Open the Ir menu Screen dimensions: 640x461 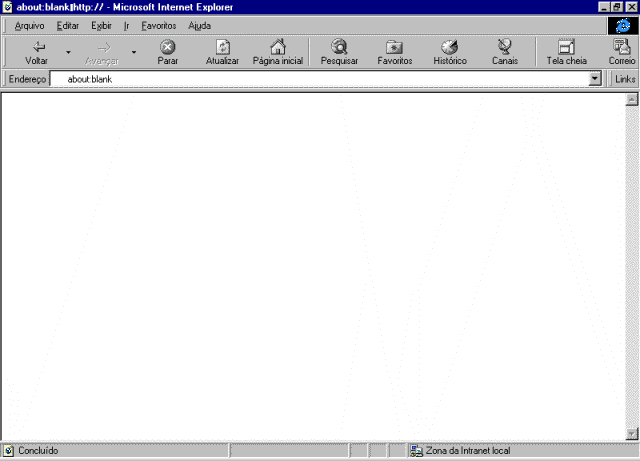[x=127, y=26]
